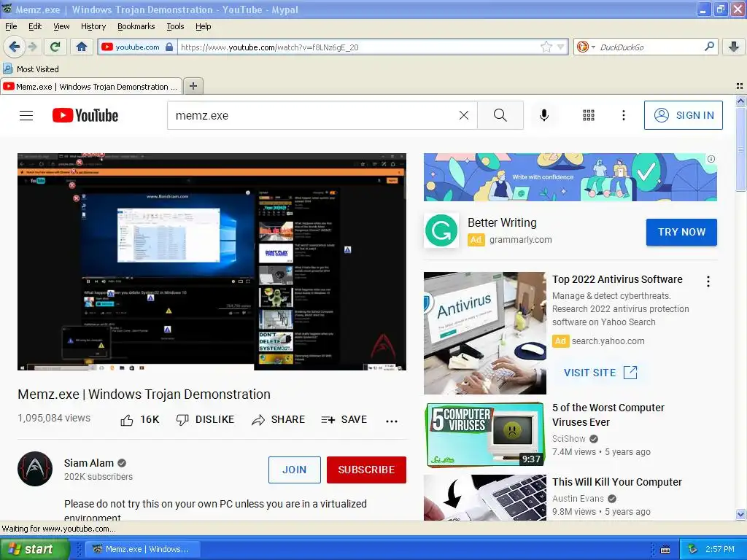The image size is (747, 560).
Task: Select the Memz.exe taskbar window button
Action: pyautogui.click(x=142, y=549)
